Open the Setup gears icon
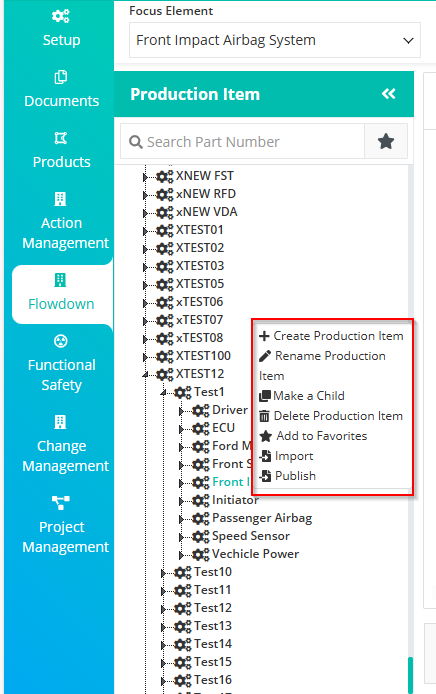This screenshot has width=436, height=694. (x=61, y=16)
